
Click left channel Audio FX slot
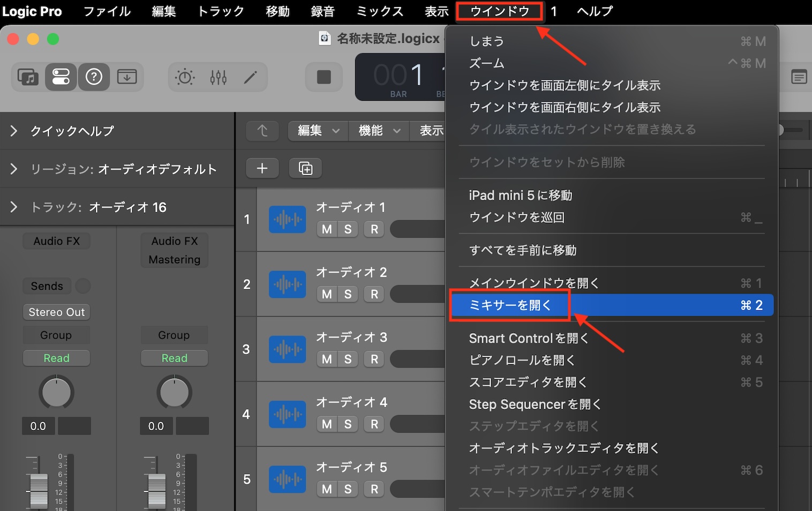(x=56, y=241)
